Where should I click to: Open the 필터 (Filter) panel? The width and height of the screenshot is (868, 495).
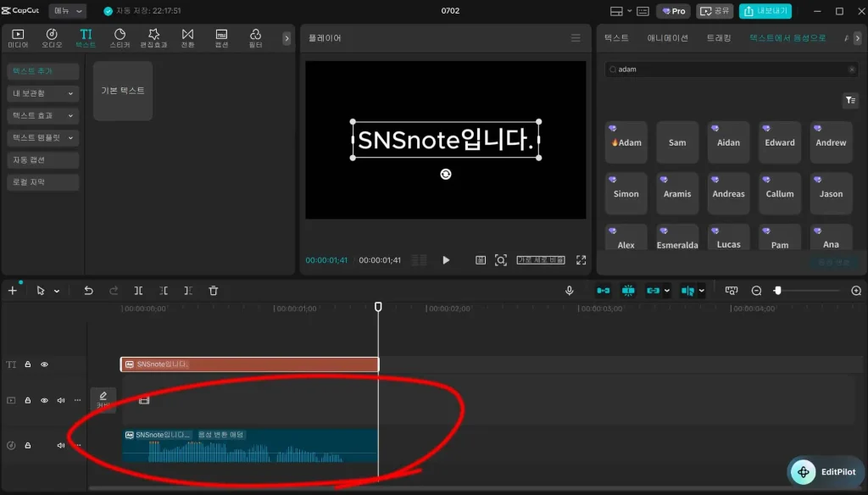click(x=255, y=38)
